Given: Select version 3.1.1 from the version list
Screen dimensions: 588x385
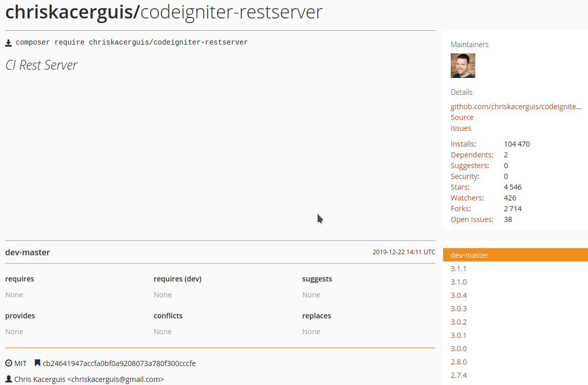Looking at the screenshot, I should 458,268.
